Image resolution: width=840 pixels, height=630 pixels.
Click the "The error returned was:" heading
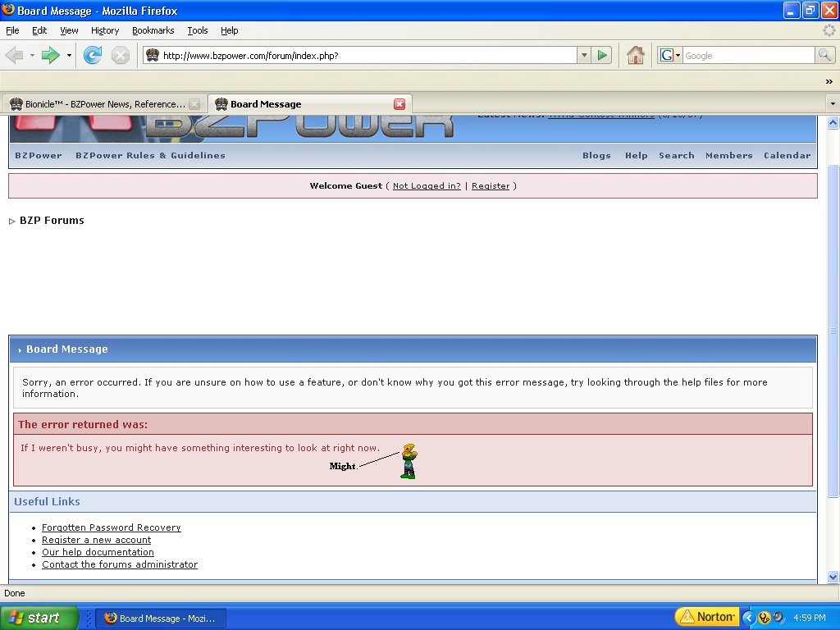(83, 424)
